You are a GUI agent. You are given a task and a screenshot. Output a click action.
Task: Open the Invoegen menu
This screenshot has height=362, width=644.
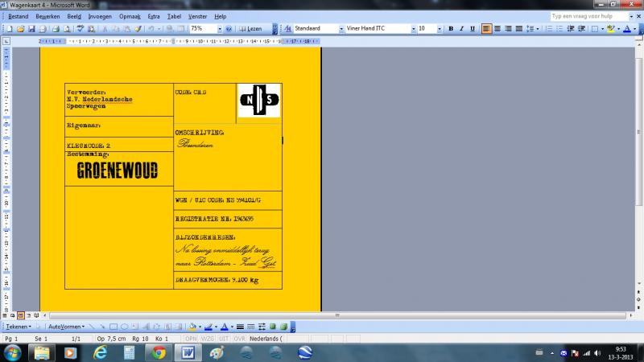[x=100, y=16]
